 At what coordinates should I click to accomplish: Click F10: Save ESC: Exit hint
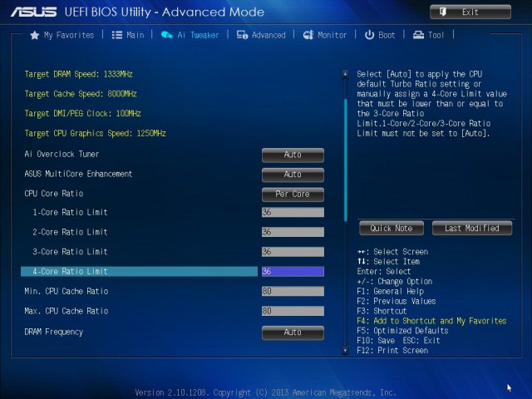[x=398, y=341]
